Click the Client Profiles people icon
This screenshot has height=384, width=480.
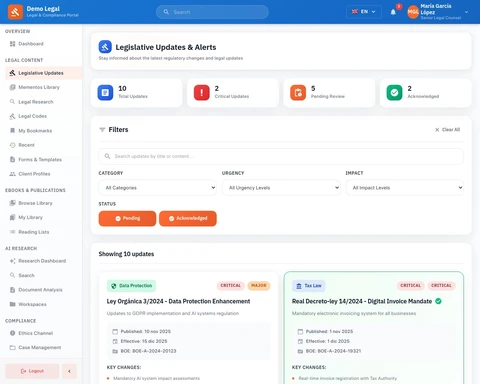point(13,174)
